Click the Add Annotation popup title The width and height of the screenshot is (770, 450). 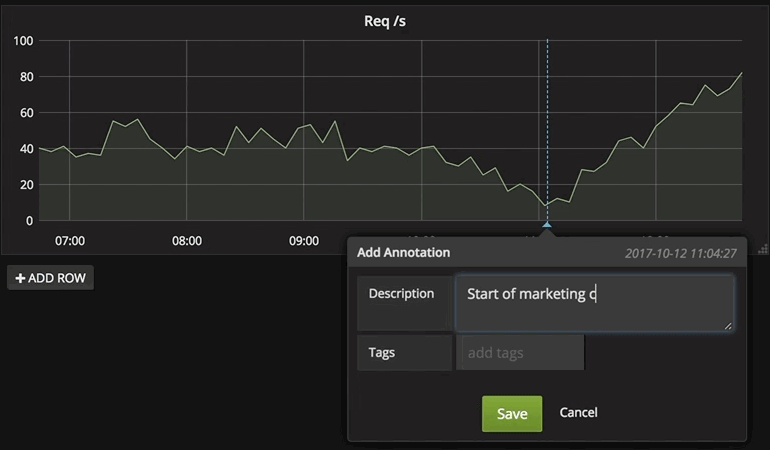point(404,253)
